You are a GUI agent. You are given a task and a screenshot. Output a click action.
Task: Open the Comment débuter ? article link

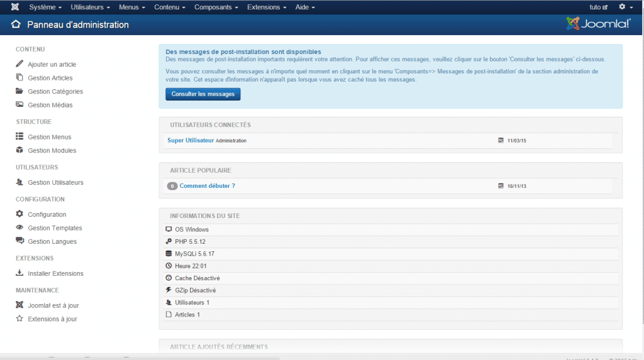pyautogui.click(x=207, y=186)
